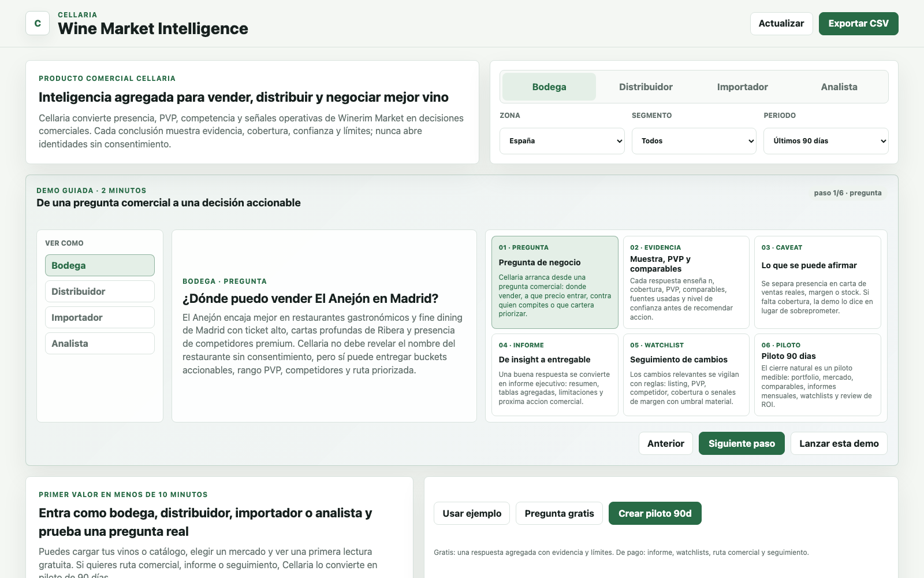Open the Zona dropdown showing España
The height and width of the screenshot is (578, 924).
[x=562, y=141]
